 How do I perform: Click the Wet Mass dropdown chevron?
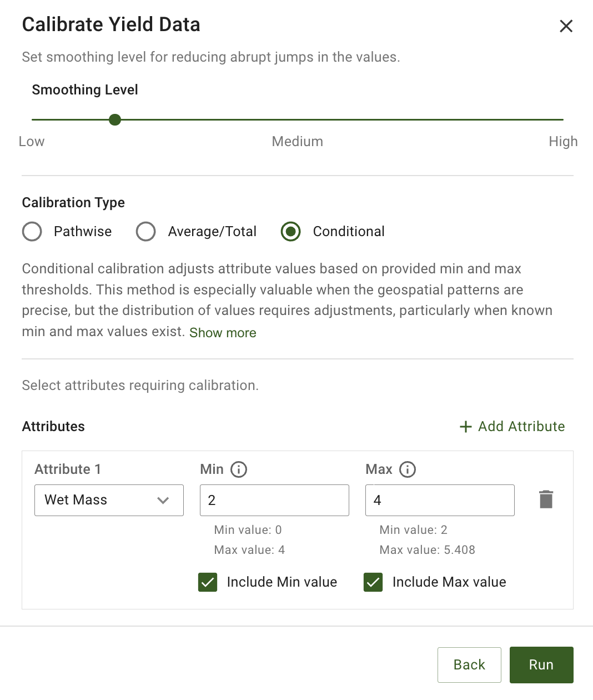click(x=163, y=500)
